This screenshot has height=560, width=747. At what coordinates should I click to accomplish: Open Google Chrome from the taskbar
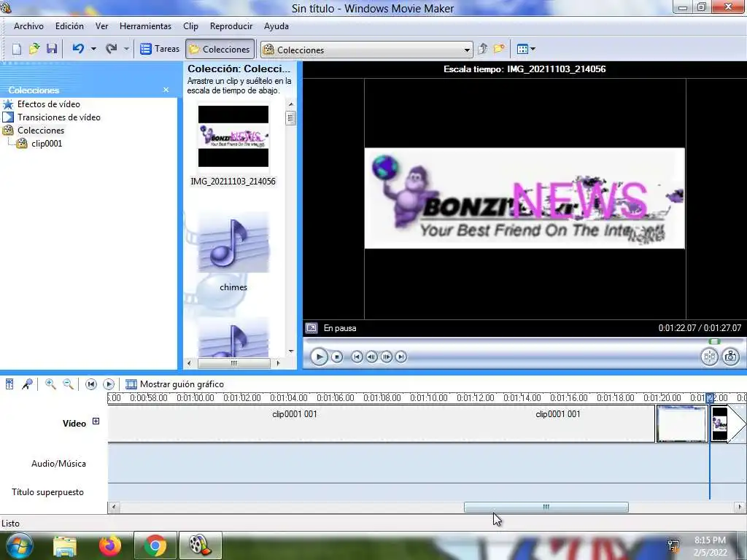[x=155, y=545]
